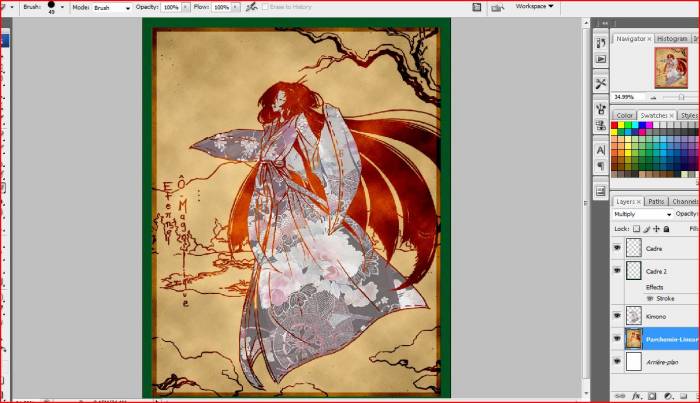Hide the Cadre layer eye icon

point(617,248)
